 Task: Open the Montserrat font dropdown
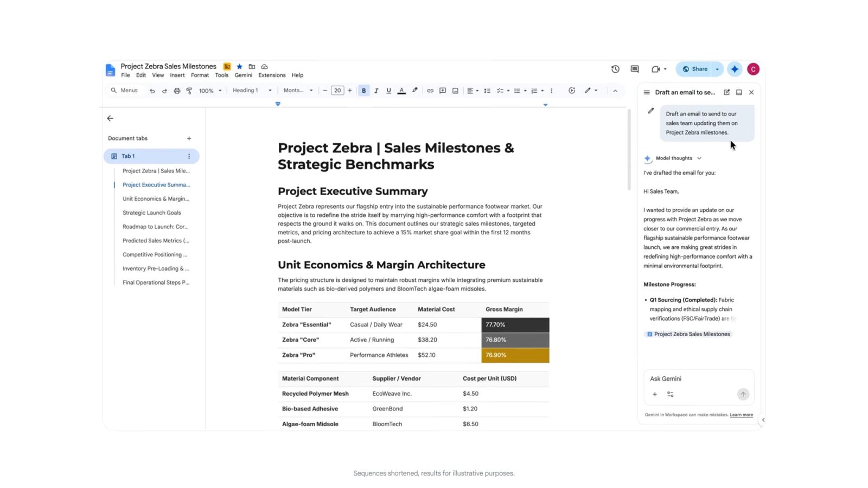(x=298, y=91)
